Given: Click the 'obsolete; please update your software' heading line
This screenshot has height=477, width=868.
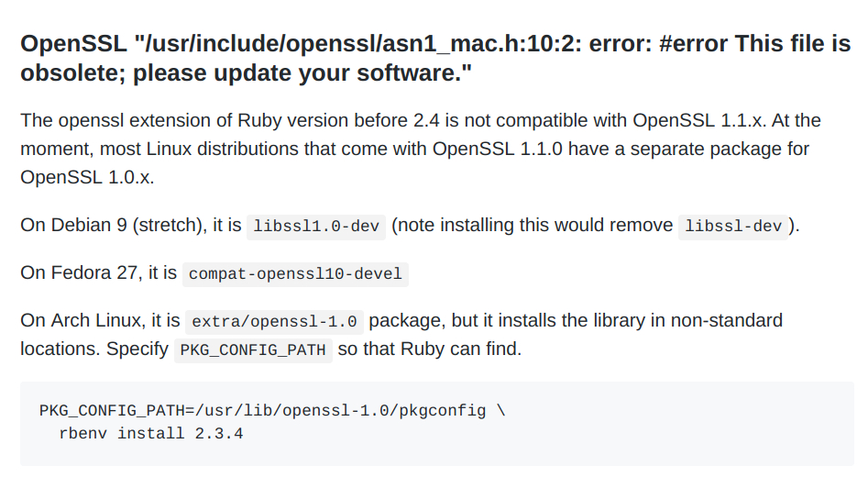Looking at the screenshot, I should [246, 73].
